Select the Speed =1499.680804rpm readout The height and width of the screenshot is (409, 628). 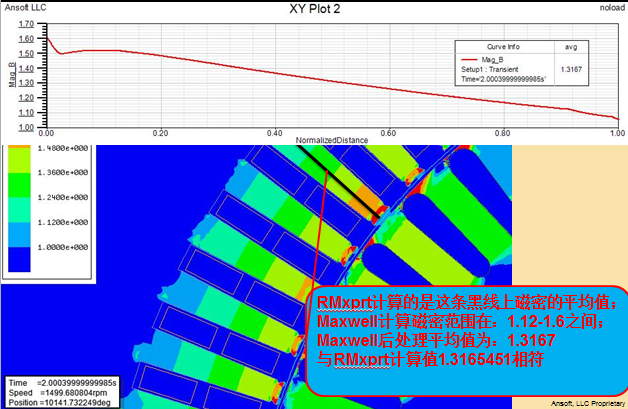coord(58,393)
